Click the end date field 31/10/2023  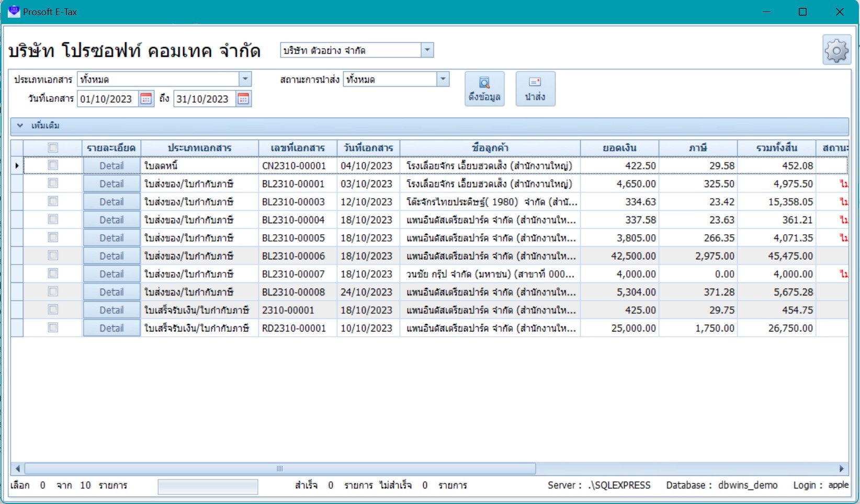point(205,99)
